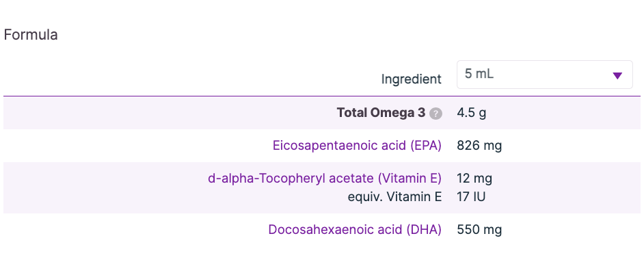
Task: Open the 5 mL serving size selector
Action: tap(545, 75)
